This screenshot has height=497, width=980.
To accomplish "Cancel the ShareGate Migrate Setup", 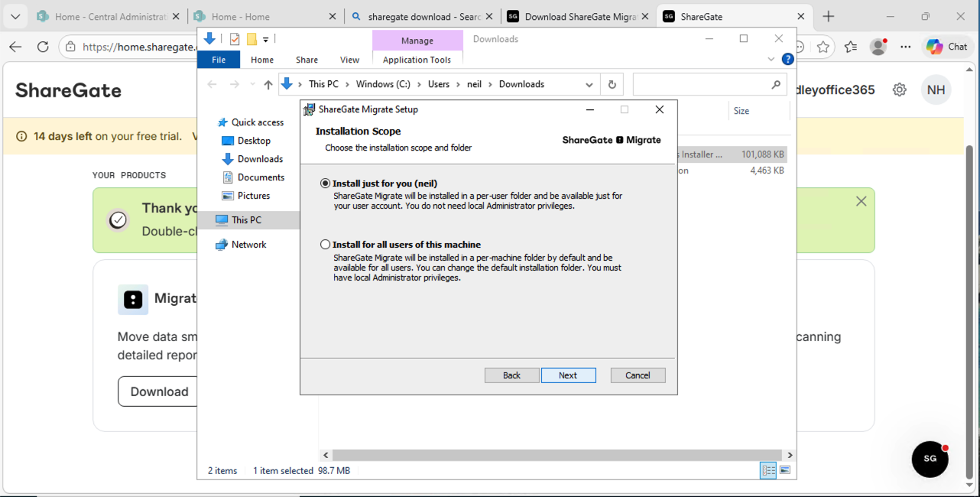I will point(638,375).
